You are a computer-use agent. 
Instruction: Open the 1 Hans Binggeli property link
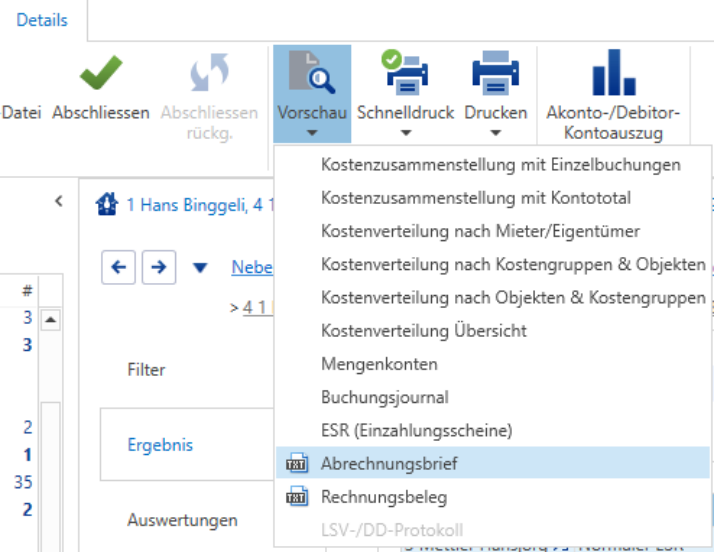(200, 205)
